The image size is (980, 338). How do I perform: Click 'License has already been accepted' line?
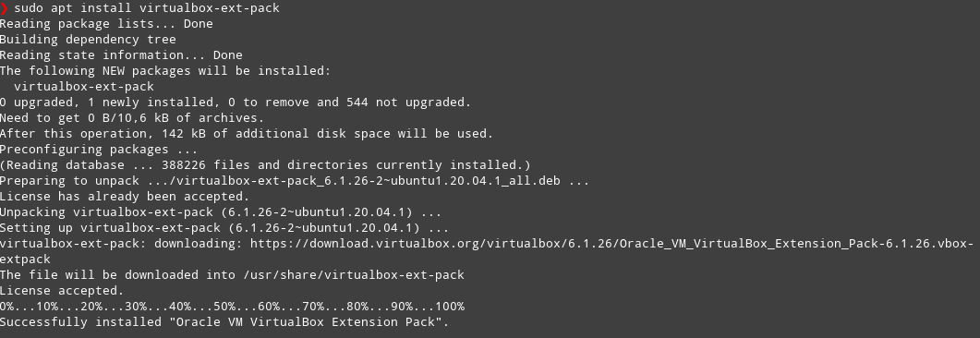click(125, 197)
